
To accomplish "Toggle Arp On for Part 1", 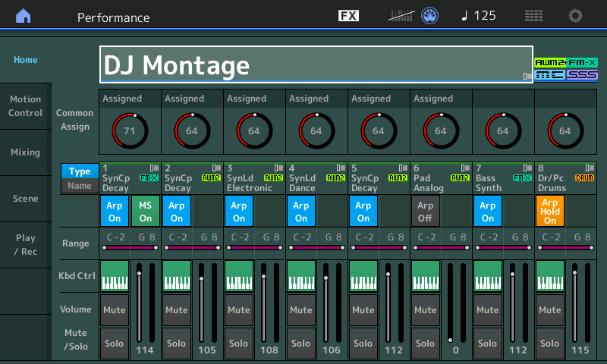I will 114,211.
